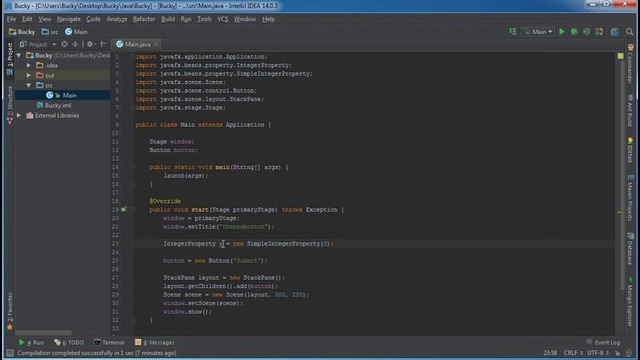This screenshot has width=640, height=360.
Task: Expand the External Libraries node
Action: (x=19, y=116)
